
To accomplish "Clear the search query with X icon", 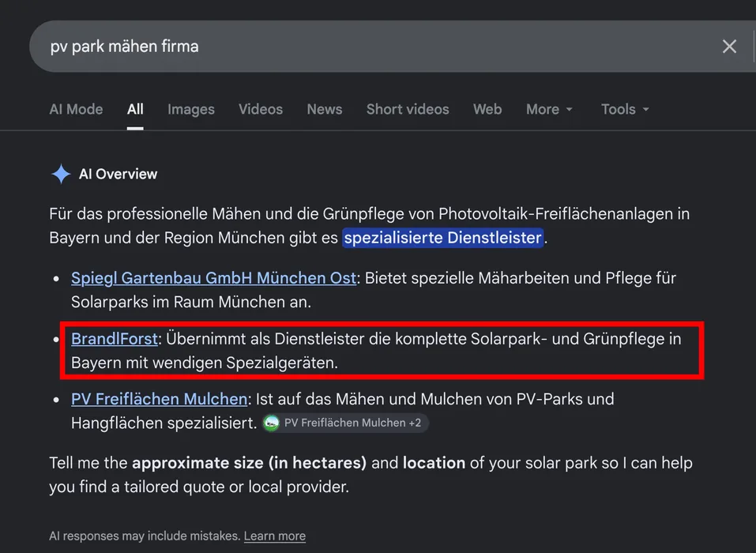I will point(729,47).
